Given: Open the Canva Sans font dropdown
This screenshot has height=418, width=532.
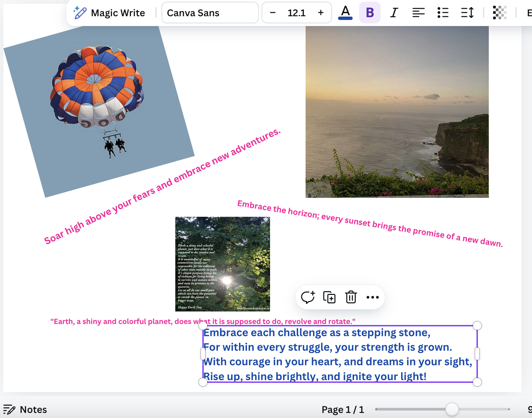Looking at the screenshot, I should pos(210,13).
